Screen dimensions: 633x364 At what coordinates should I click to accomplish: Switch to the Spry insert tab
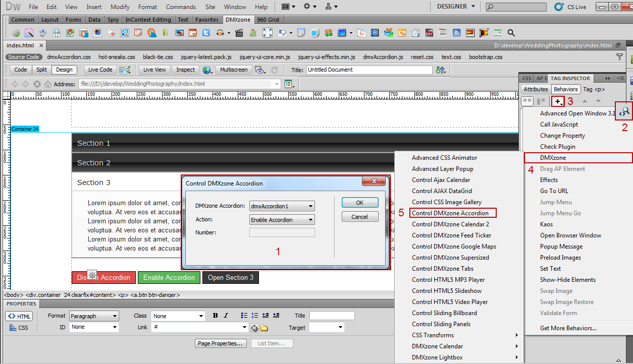[113, 20]
